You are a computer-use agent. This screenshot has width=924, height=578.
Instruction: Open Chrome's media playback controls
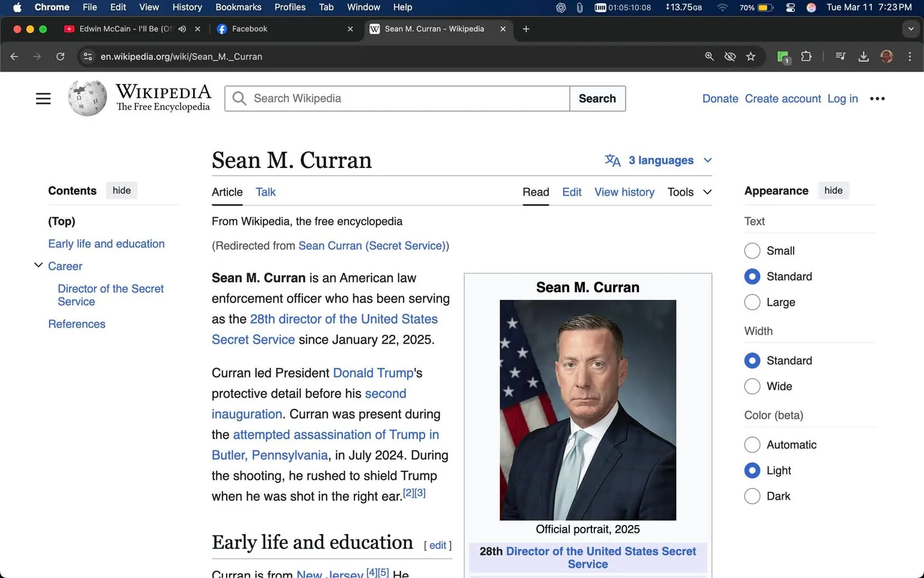(x=840, y=56)
